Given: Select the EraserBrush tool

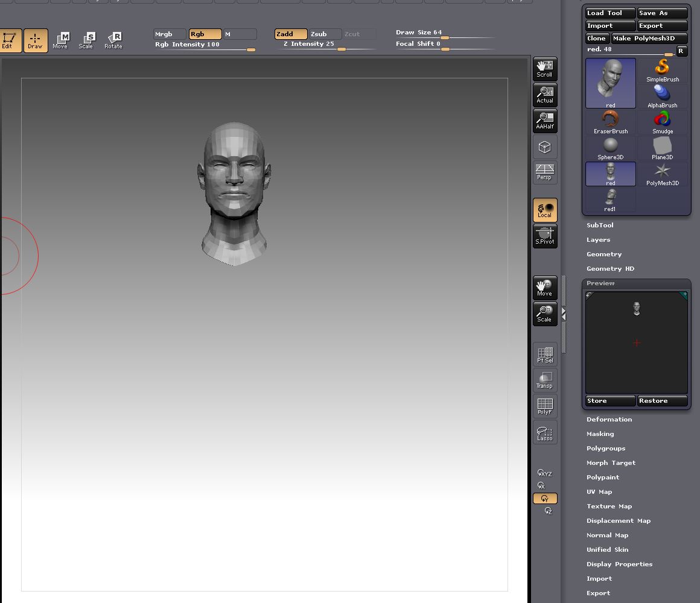Looking at the screenshot, I should pos(610,121).
